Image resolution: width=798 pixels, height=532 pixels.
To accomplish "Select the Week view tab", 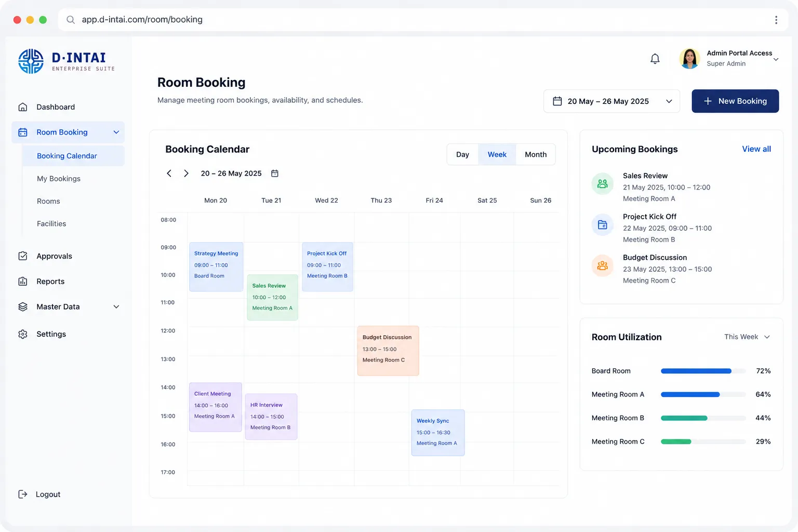I will click(x=497, y=155).
